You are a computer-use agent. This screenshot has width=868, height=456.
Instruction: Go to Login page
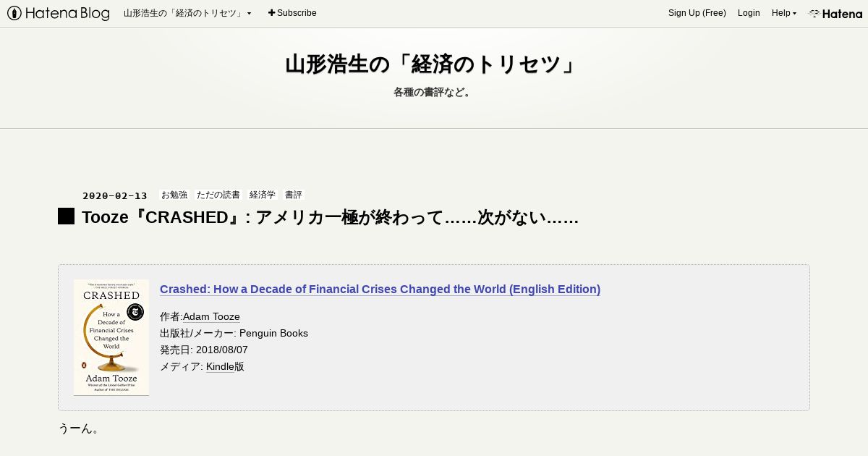[749, 13]
